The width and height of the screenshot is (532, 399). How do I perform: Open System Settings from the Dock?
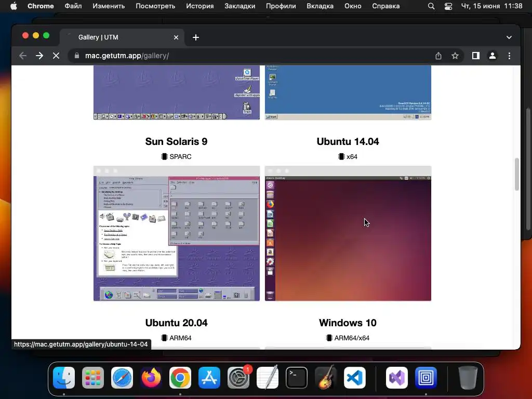(238, 378)
